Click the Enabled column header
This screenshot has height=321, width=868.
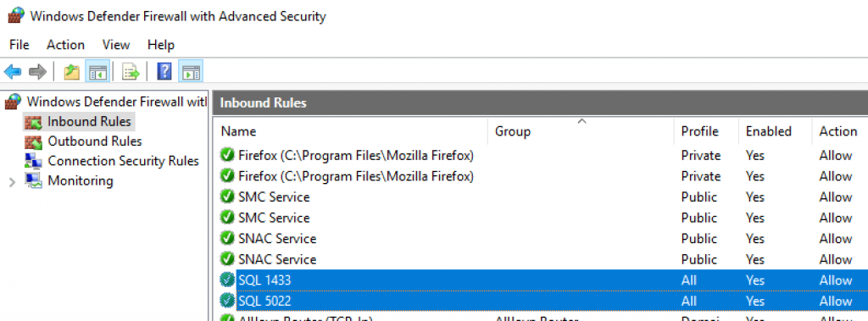[768, 131]
